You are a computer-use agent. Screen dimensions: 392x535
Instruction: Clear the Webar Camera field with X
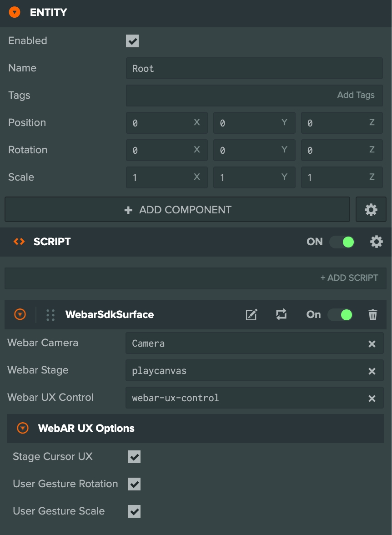click(x=372, y=344)
